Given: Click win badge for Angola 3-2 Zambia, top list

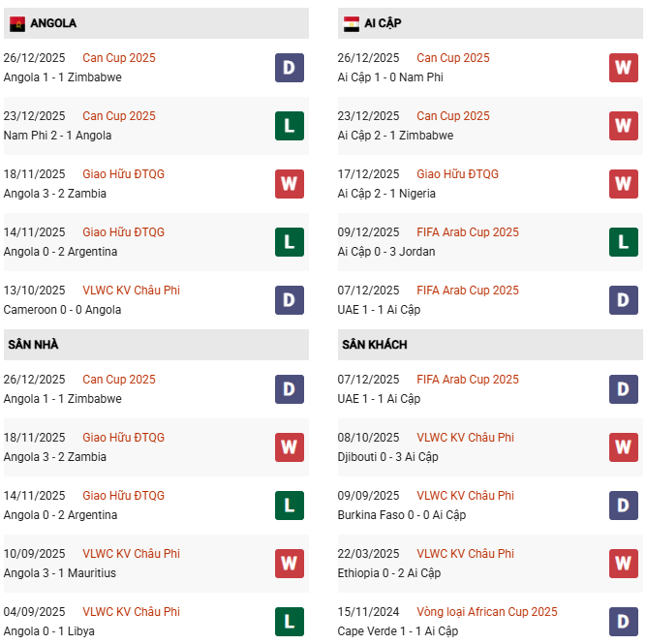Looking at the screenshot, I should click(x=289, y=184).
